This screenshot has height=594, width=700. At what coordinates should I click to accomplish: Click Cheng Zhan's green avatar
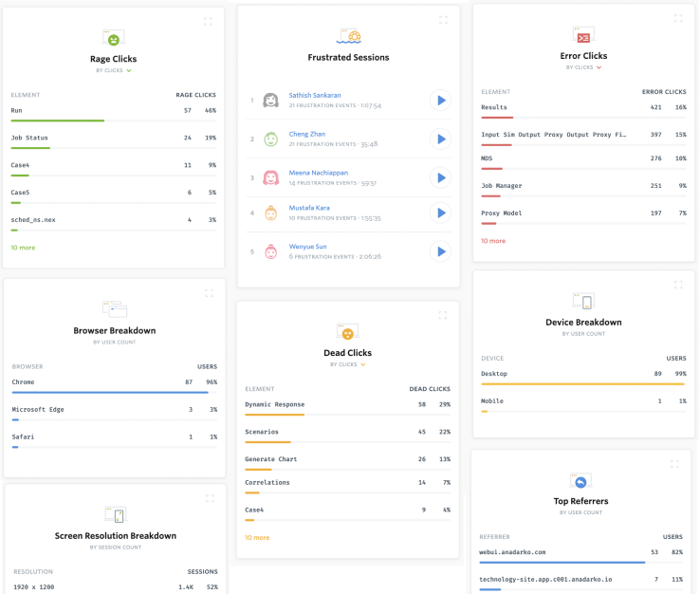(270, 139)
